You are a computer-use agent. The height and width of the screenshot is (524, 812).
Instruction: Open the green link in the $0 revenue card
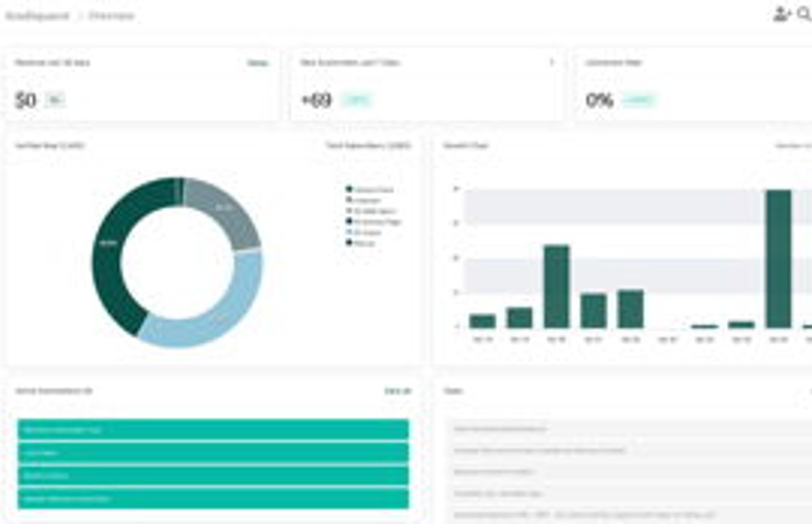pos(257,63)
